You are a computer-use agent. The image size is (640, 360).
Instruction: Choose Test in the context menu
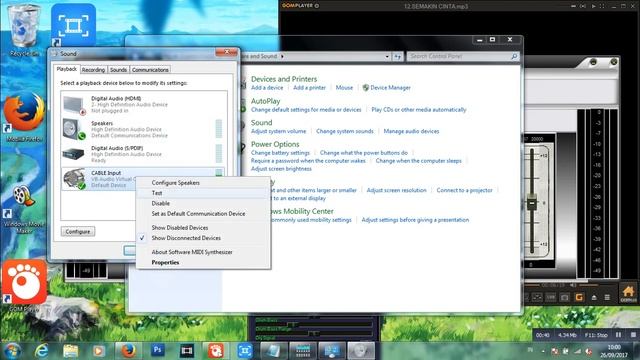[x=157, y=193]
